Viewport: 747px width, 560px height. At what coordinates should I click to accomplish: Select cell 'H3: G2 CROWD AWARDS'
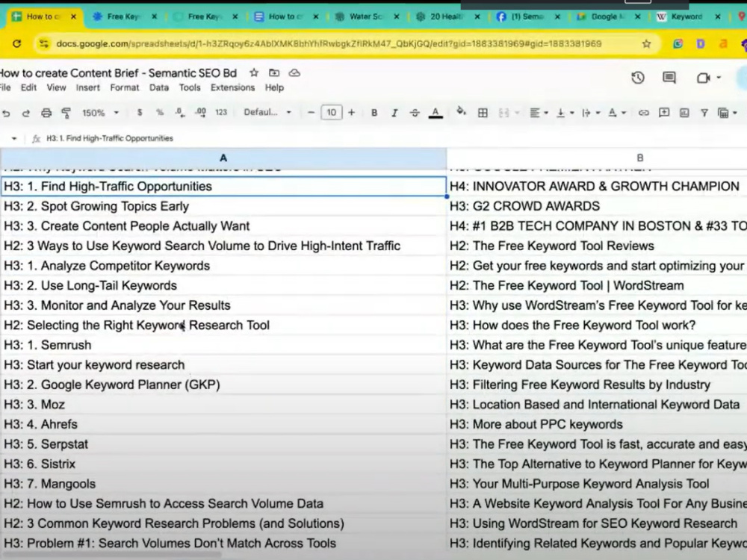tap(597, 206)
